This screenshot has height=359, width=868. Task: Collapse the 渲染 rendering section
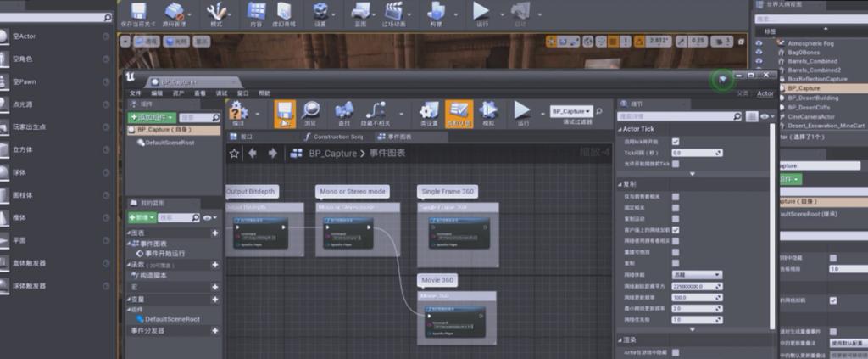pyautogui.click(x=620, y=339)
